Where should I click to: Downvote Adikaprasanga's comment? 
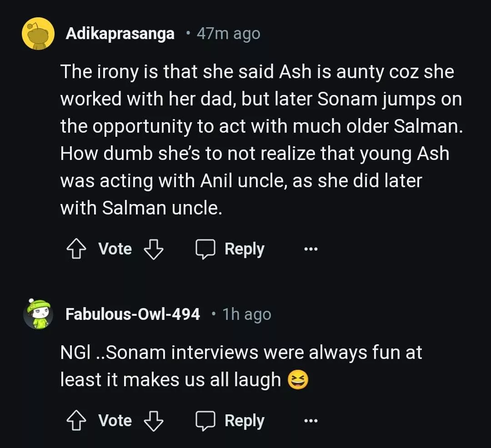pos(153,249)
